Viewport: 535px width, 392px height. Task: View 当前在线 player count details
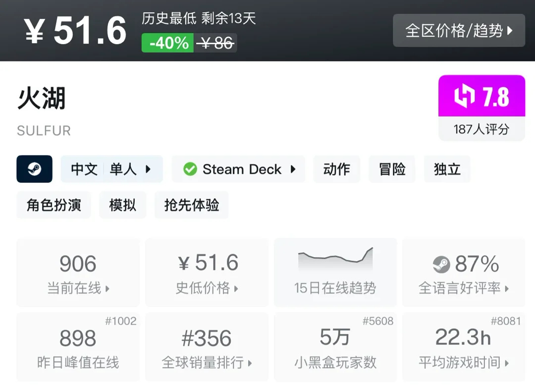pyautogui.click(x=78, y=272)
